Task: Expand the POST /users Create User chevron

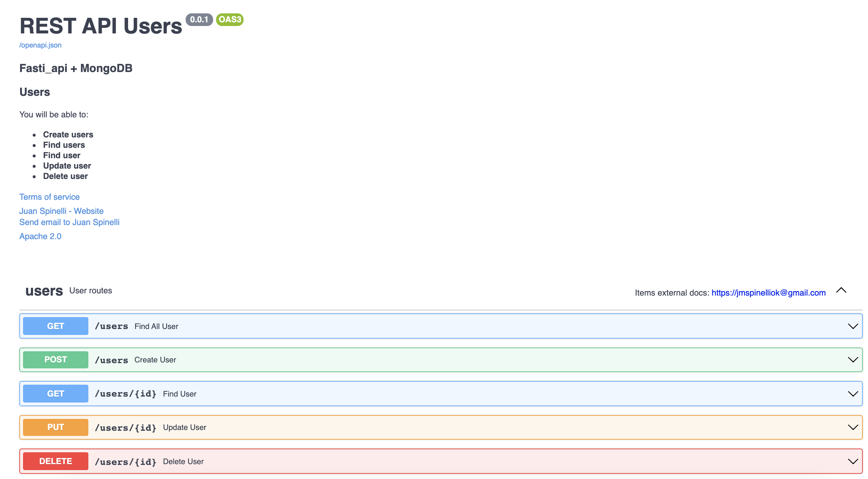Action: tap(853, 359)
